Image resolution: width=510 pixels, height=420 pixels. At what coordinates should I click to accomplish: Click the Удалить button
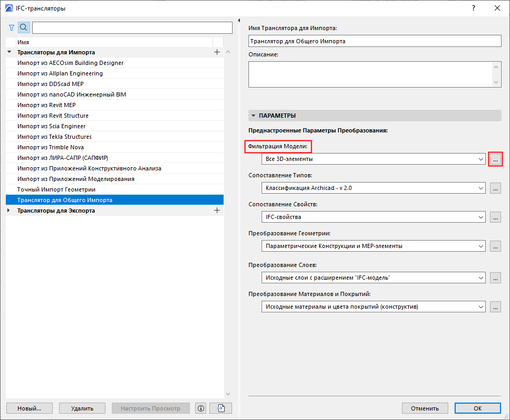82,408
